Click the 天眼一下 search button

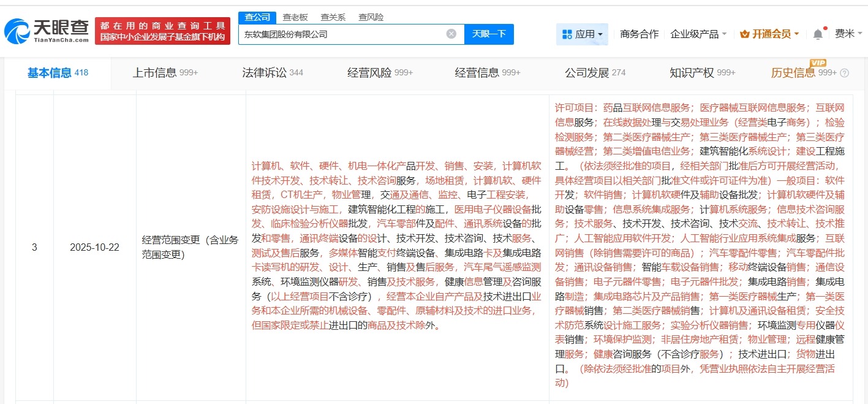click(489, 34)
